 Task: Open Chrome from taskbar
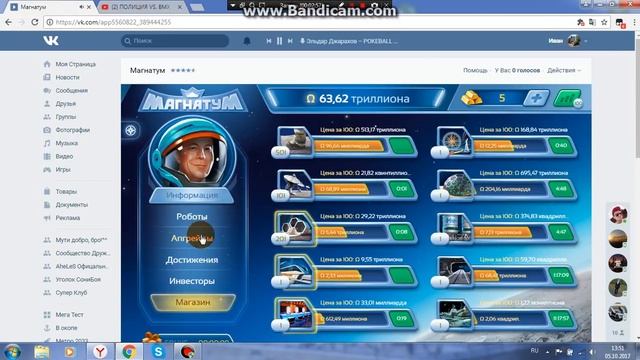(129, 351)
